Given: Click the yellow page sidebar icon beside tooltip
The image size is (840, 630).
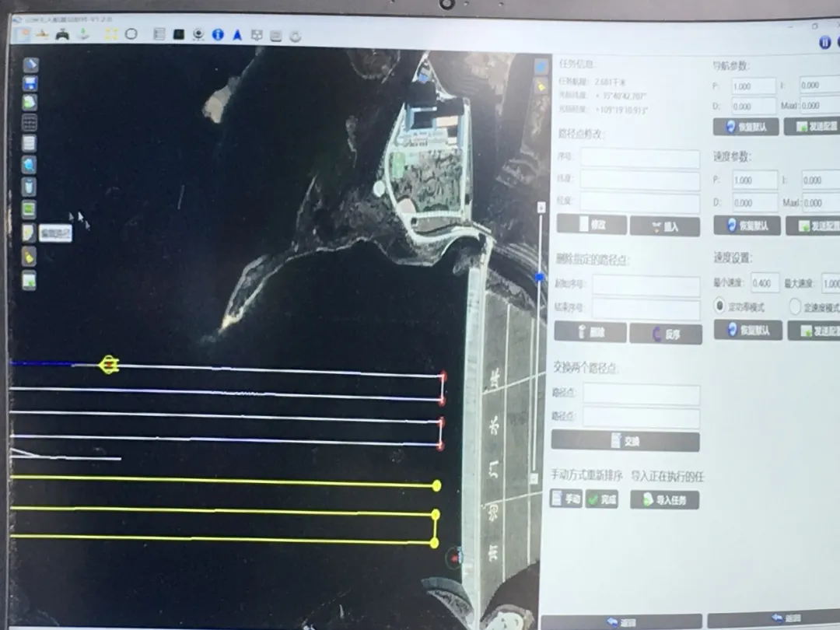Looking at the screenshot, I should (x=29, y=233).
